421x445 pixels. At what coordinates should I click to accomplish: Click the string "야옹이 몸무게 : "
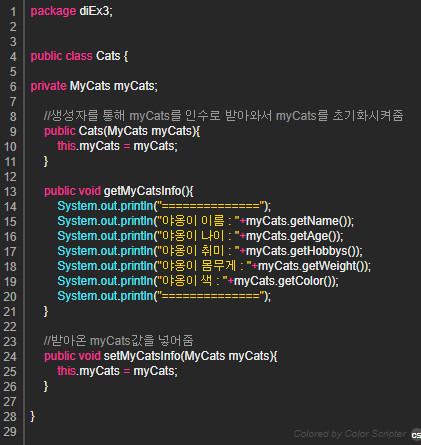pyautogui.click(x=204, y=266)
